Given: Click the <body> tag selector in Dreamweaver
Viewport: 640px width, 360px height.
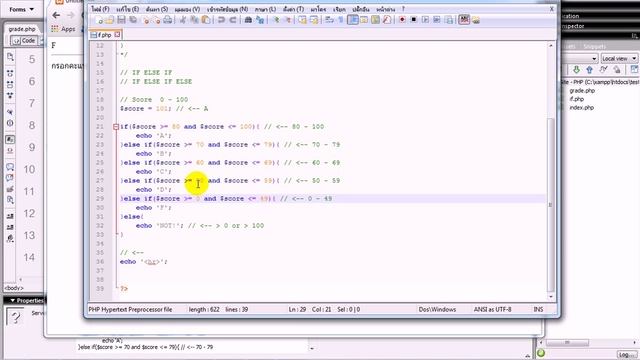Looking at the screenshot, I should point(14,288).
